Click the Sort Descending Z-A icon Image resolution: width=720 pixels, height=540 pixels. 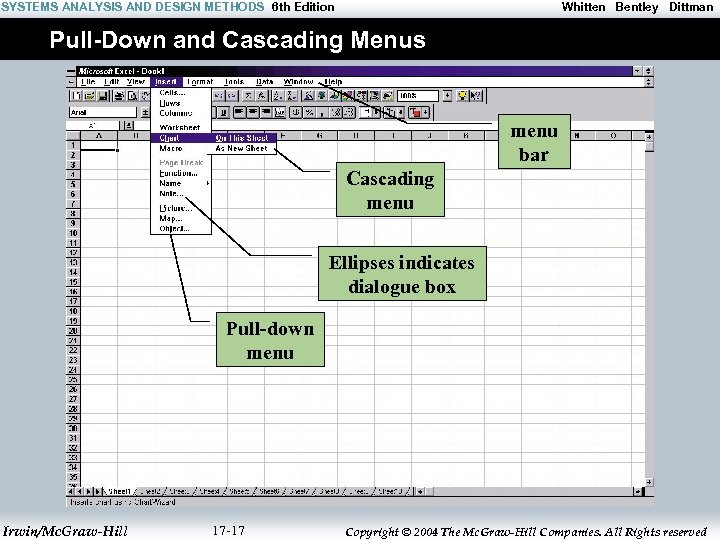pos(291,96)
